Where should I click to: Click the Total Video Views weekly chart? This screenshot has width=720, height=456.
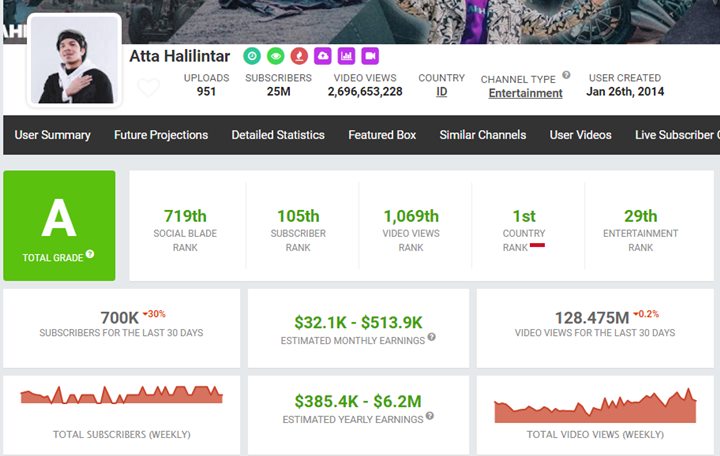tap(595, 406)
